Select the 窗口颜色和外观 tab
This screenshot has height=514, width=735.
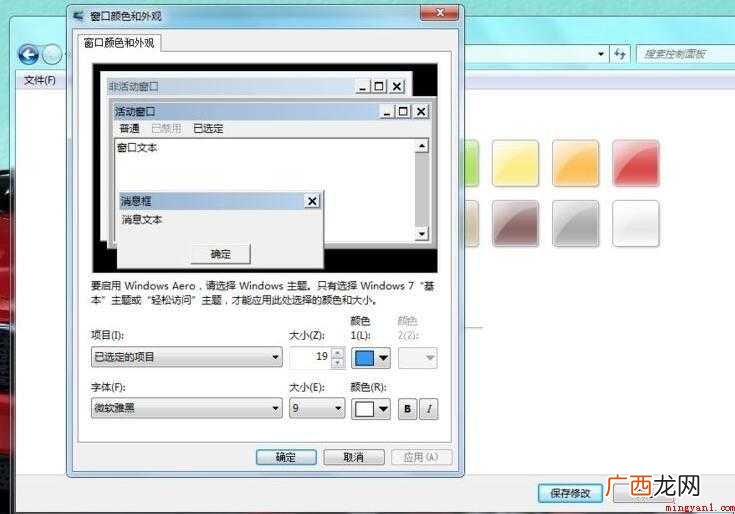[x=119, y=43]
